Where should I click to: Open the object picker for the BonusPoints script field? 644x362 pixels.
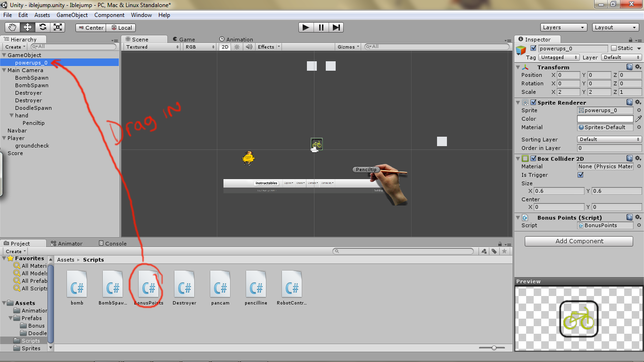639,225
